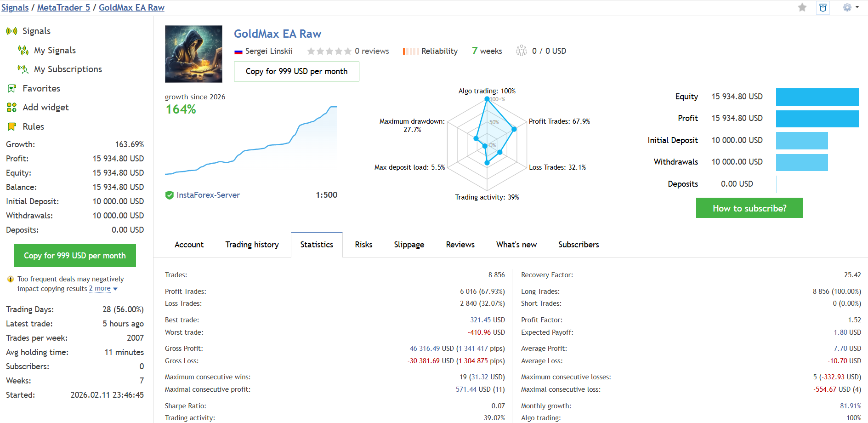The image size is (868, 423).
Task: Open the Risks tab
Action: [363, 245]
